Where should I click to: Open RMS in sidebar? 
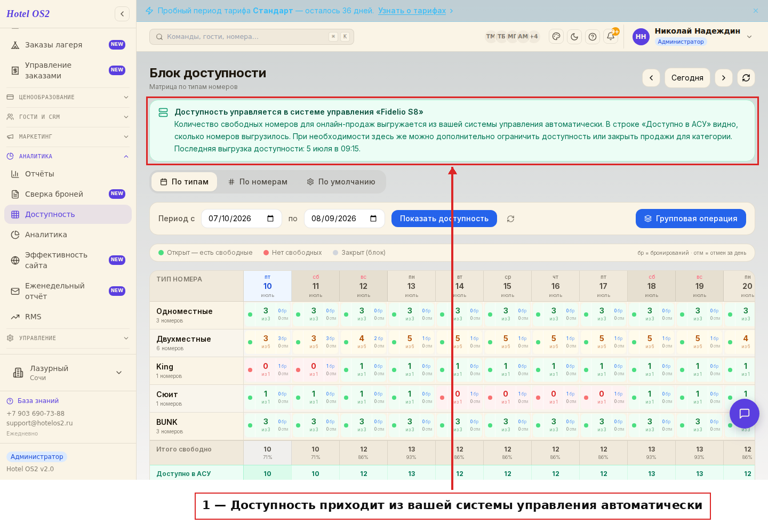coord(68,317)
